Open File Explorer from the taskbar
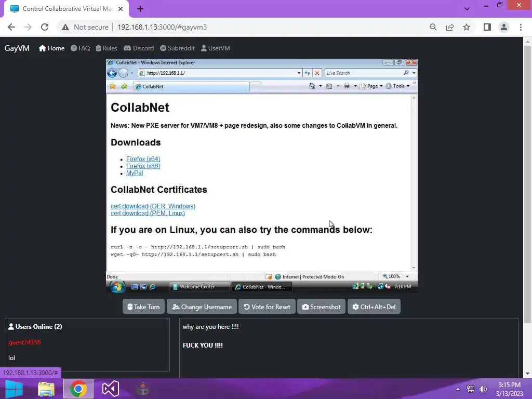This screenshot has width=532, height=399. coord(46,389)
